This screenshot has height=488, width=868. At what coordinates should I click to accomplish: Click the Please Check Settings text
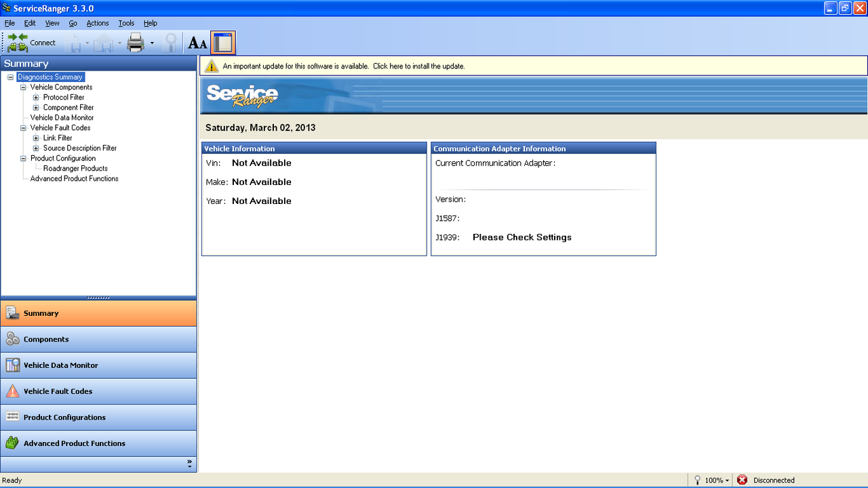pos(522,237)
